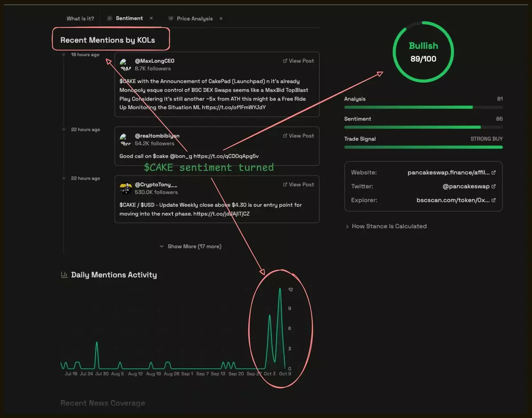View Post from @MaxLongCEO
The width and height of the screenshot is (532, 418).
point(298,61)
